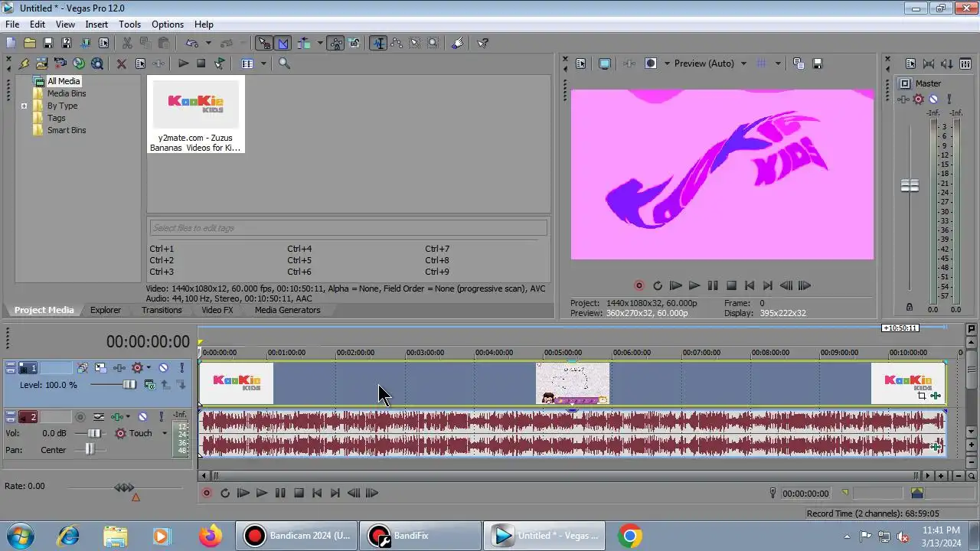Open automation settings dropdown on video track 1
The image size is (980, 551).
tap(149, 368)
